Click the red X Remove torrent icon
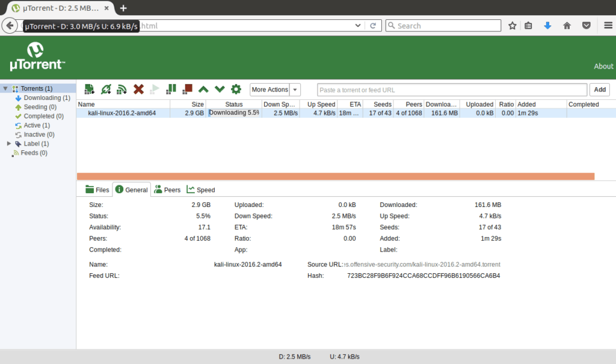Viewport: 616px width, 364px height. pos(138,89)
